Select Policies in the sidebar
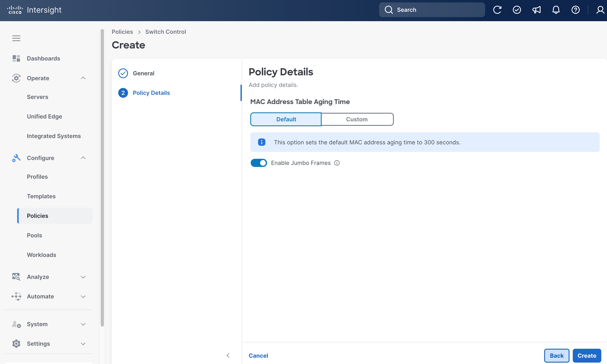This screenshot has height=364, width=607. [55, 216]
